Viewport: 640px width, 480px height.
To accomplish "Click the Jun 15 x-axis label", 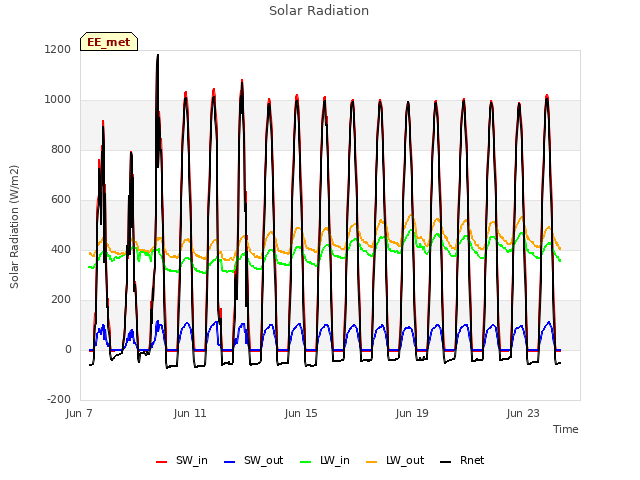I will click(301, 413).
